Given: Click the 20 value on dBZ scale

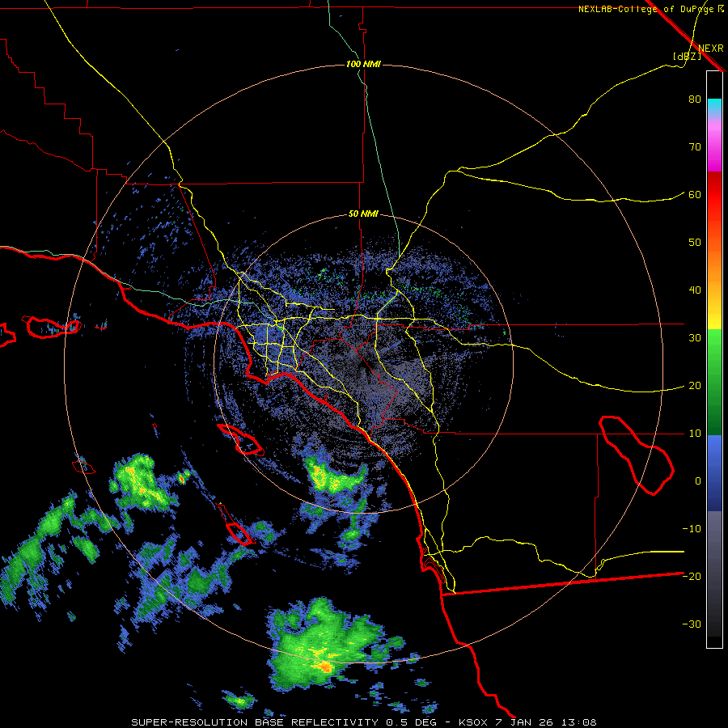Looking at the screenshot, I should (695, 386).
